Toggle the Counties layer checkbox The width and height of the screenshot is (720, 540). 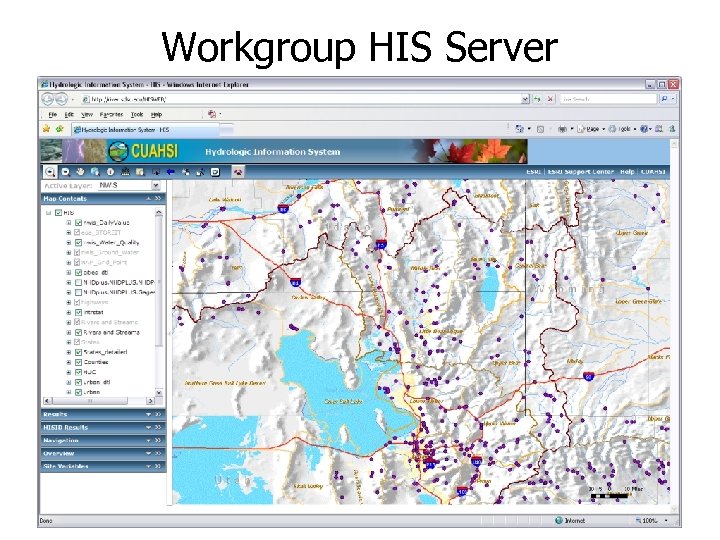coord(79,362)
